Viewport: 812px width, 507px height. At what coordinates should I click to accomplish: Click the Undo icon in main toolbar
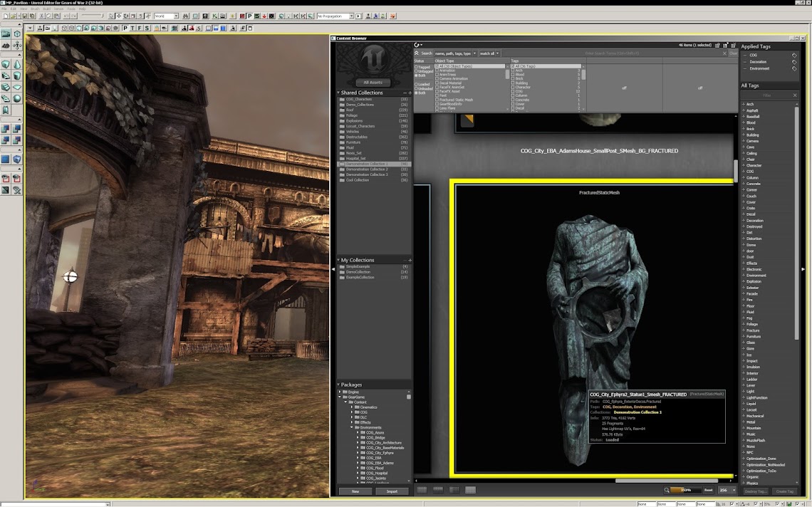coord(66,16)
